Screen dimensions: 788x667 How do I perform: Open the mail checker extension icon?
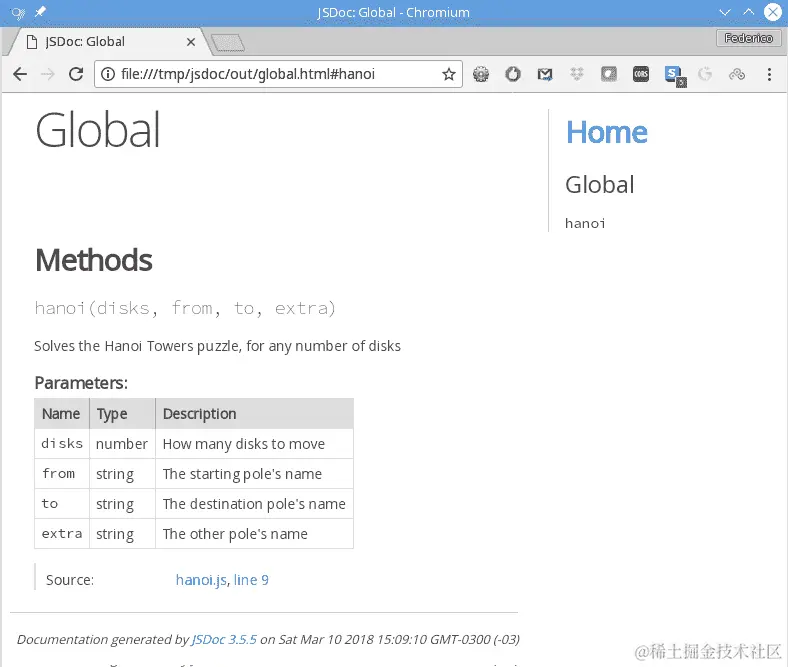pos(545,74)
